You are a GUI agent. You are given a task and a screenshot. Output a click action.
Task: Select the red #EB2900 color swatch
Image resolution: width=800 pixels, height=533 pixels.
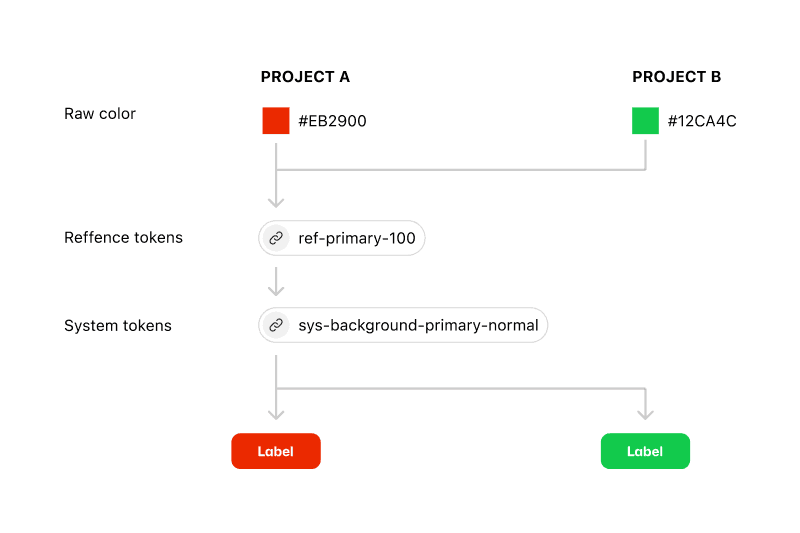point(276,120)
